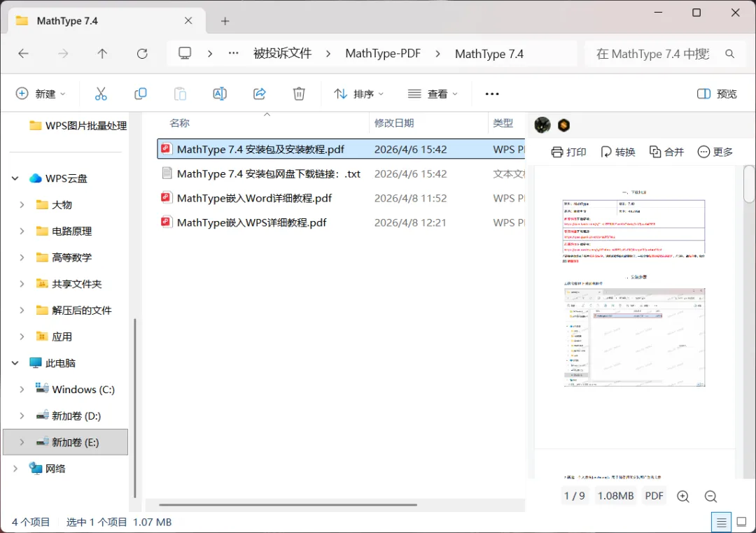Expand the 高等数学 folder
This screenshot has width=756, height=533.
22,257
